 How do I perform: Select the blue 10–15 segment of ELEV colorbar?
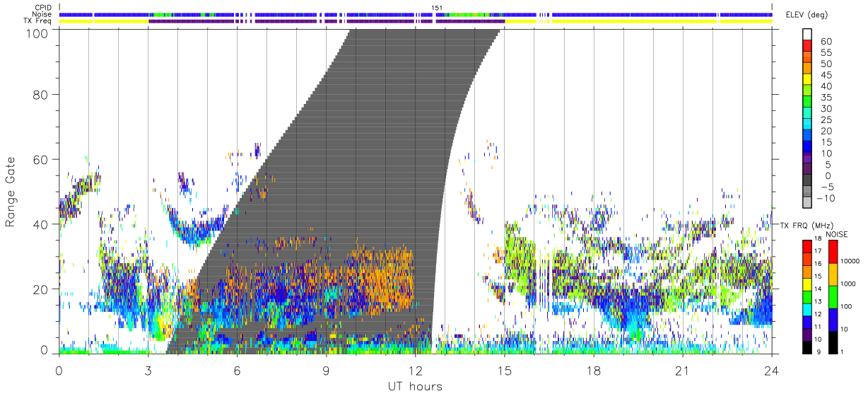point(807,146)
